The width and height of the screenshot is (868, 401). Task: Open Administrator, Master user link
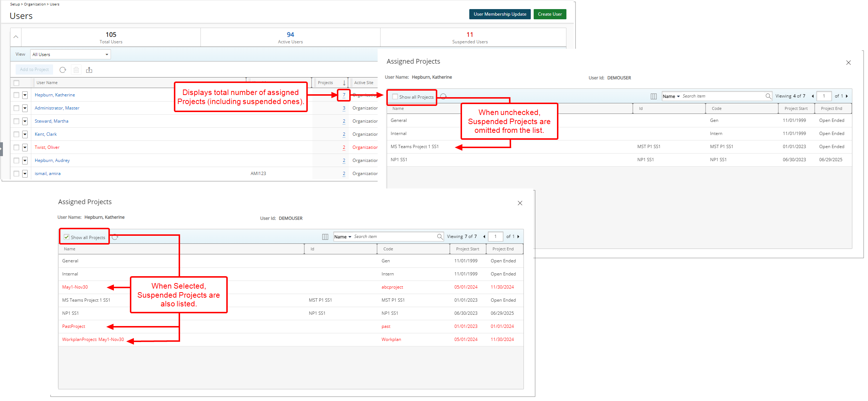coord(57,108)
